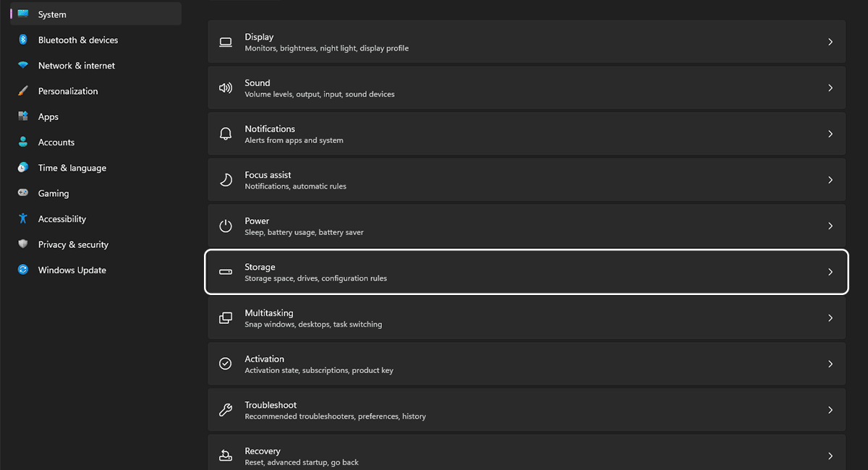Image resolution: width=868 pixels, height=470 pixels.
Task: Click the Multitasking row chevron
Action: [830, 318]
